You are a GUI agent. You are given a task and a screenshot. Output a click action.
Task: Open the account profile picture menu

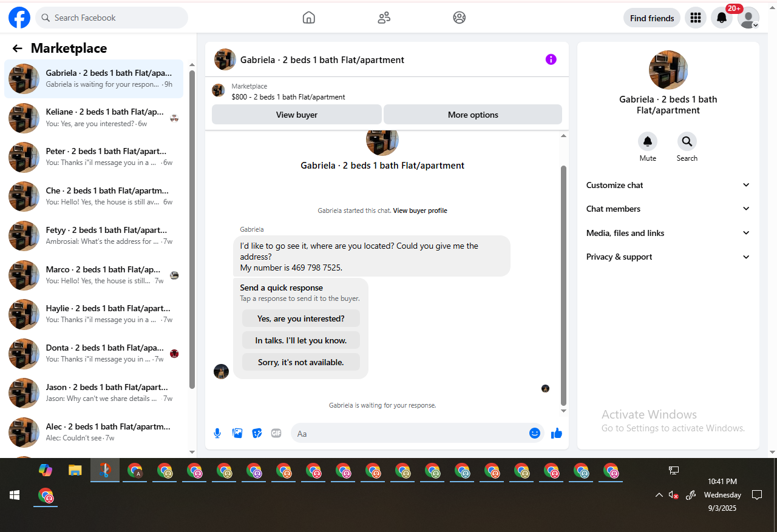pos(748,18)
